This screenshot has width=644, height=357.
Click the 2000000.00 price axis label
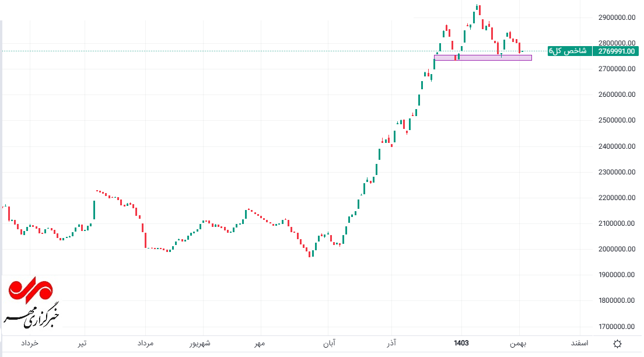(x=617, y=249)
